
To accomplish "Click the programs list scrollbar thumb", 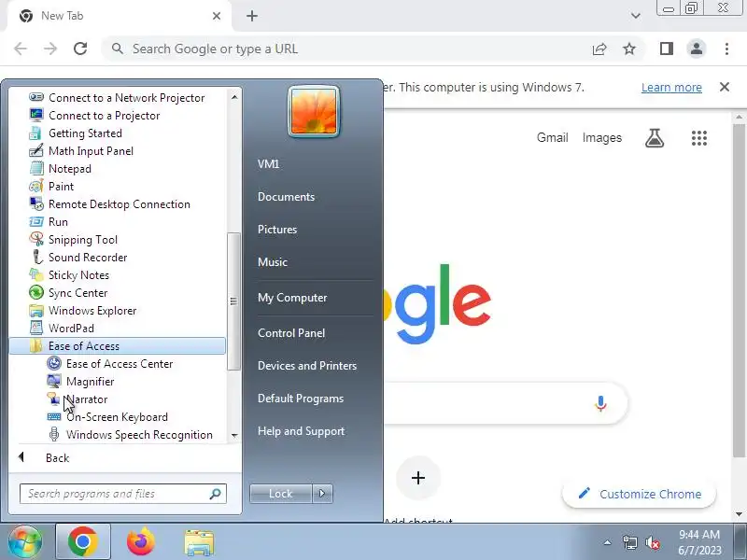I will click(233, 301).
